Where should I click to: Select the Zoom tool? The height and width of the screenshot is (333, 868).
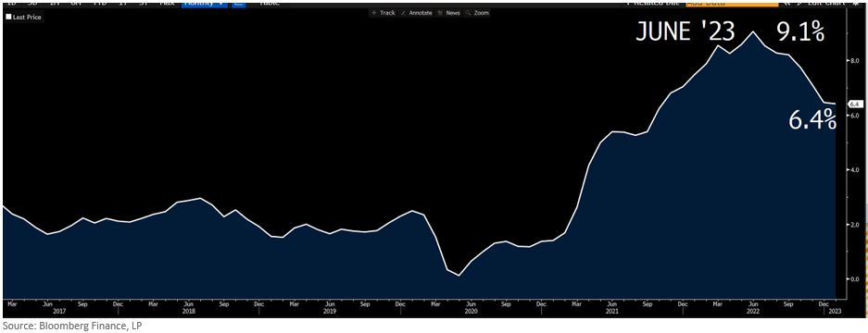(x=478, y=13)
